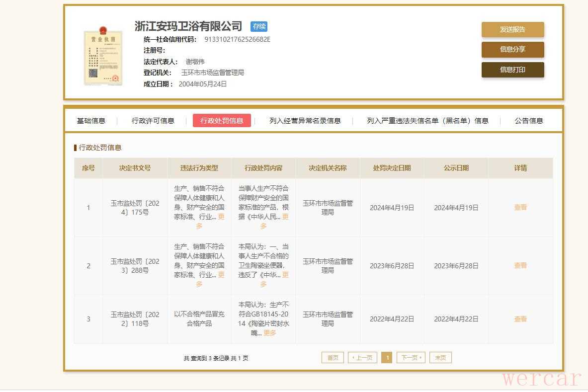Click the 上一页 pagination button
This screenshot has height=392, width=588.
(x=363, y=358)
